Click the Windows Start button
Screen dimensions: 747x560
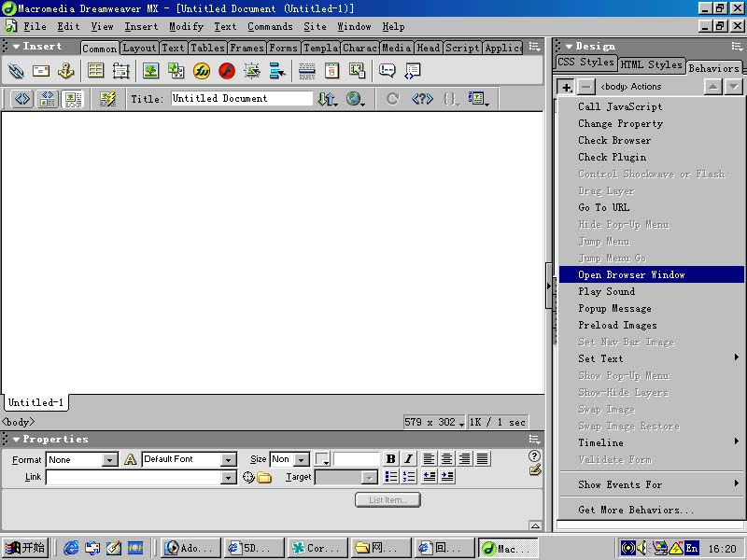pyautogui.click(x=25, y=548)
